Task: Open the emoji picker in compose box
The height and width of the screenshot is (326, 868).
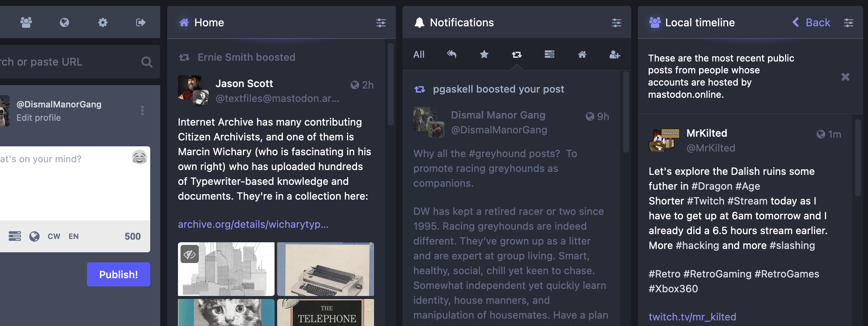Action: click(x=139, y=157)
